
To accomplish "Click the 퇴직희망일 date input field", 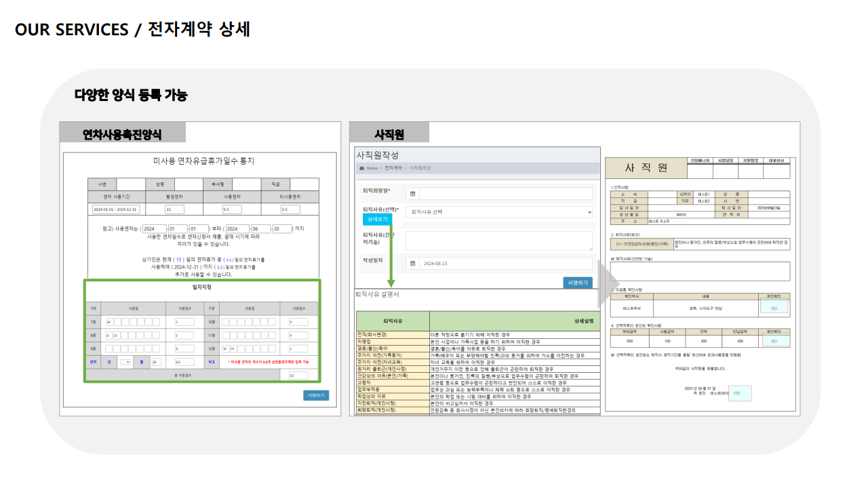I will [x=507, y=194].
